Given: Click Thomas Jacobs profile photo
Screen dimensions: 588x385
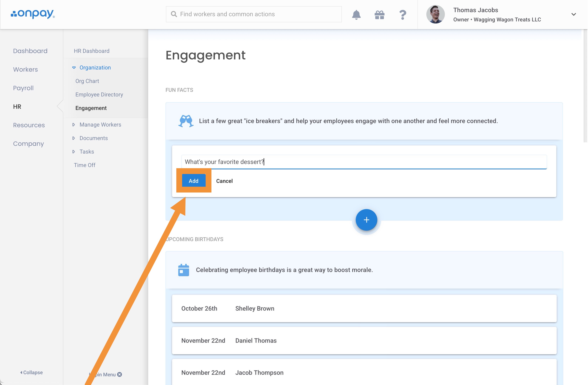Looking at the screenshot, I should pyautogui.click(x=435, y=14).
